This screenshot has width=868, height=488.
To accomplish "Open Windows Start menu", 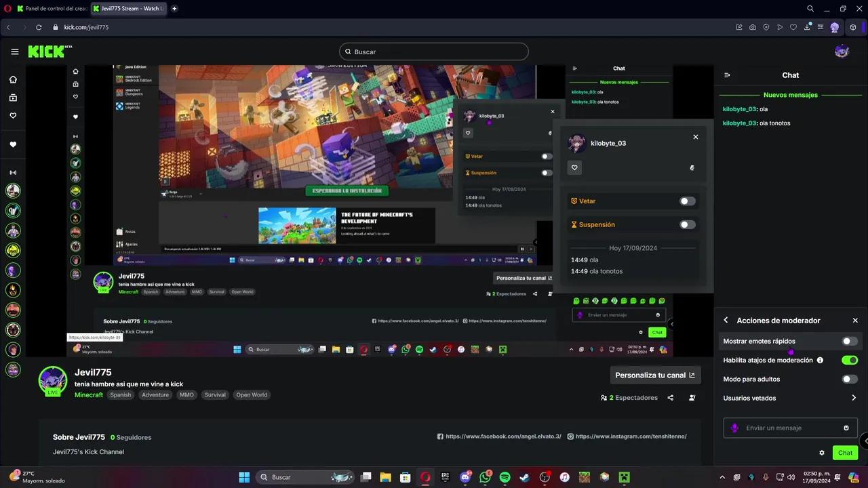I will pos(244,477).
